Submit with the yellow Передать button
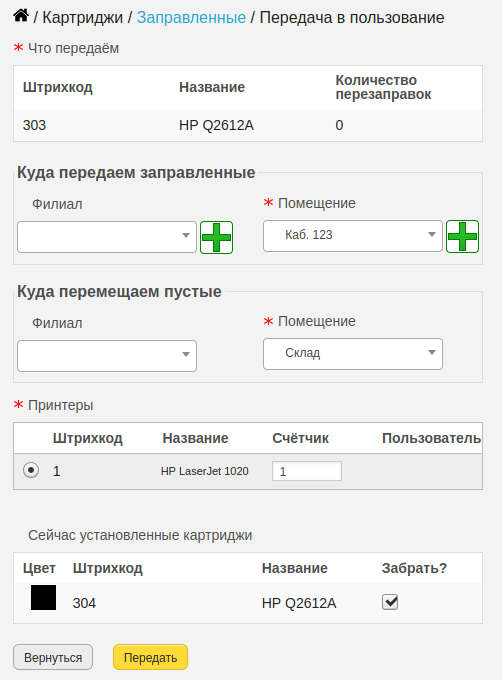Screen dimensions: 502x680 [x=150, y=657]
